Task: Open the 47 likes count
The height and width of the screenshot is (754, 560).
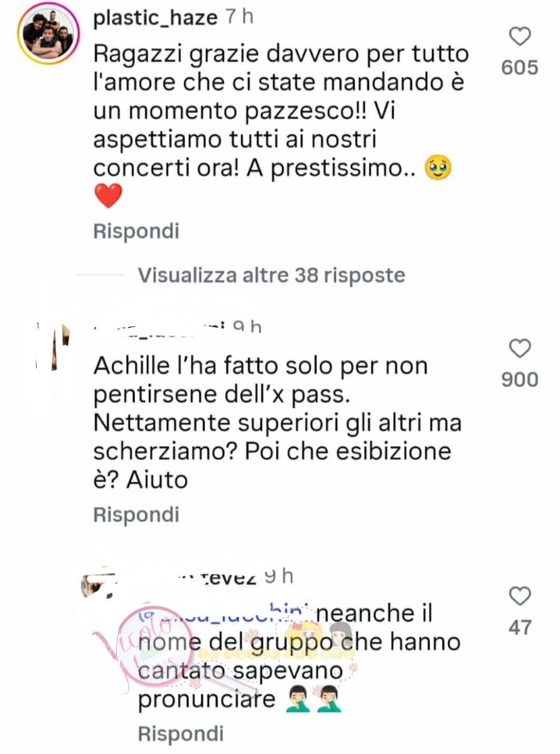Action: click(520, 626)
